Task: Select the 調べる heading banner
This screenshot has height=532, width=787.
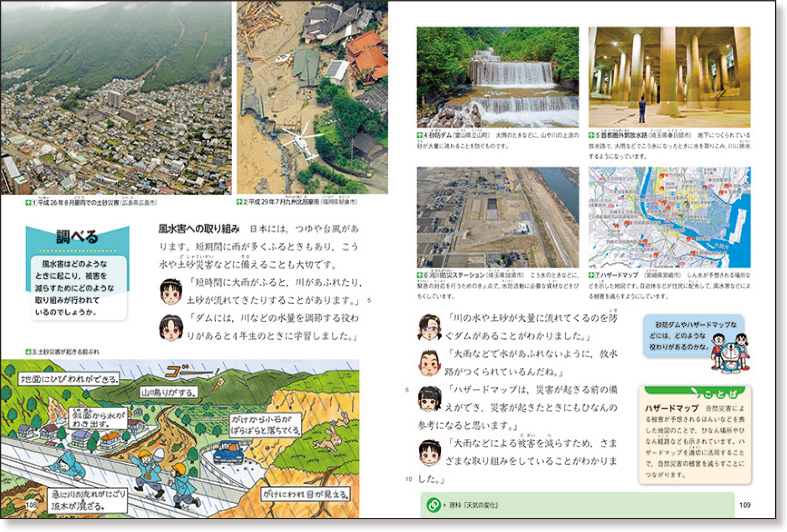Action: click(x=77, y=237)
